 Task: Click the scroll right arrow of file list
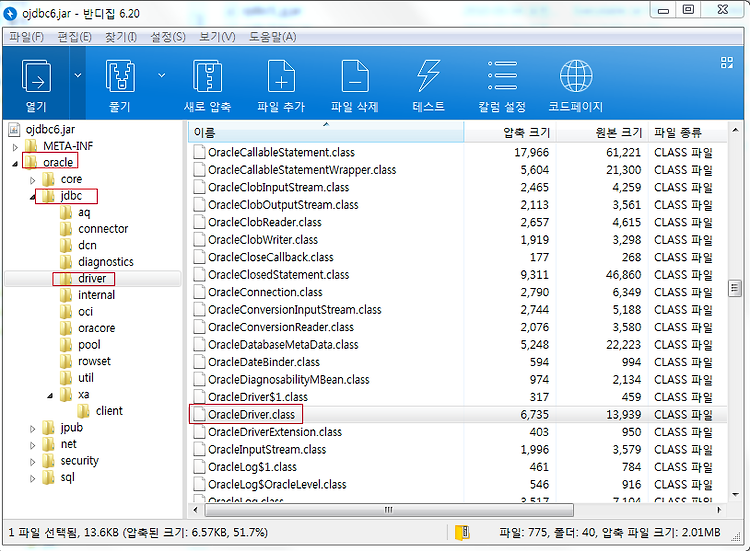(719, 510)
